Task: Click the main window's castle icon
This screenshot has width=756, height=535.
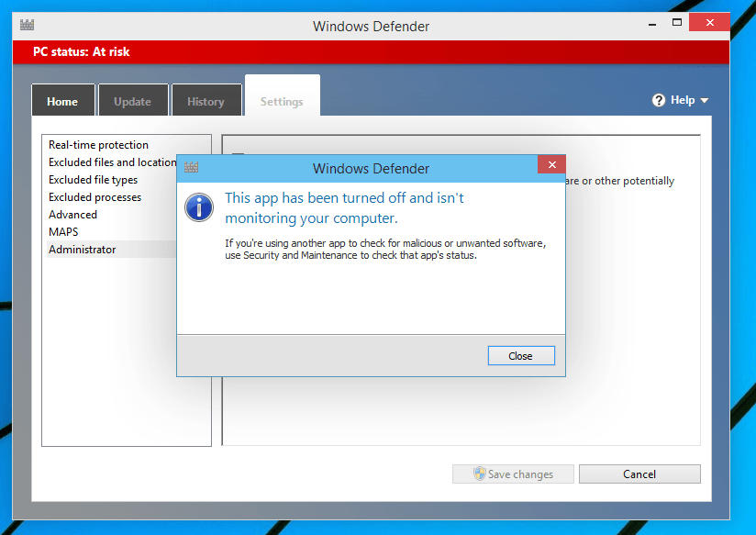Action: 27,25
